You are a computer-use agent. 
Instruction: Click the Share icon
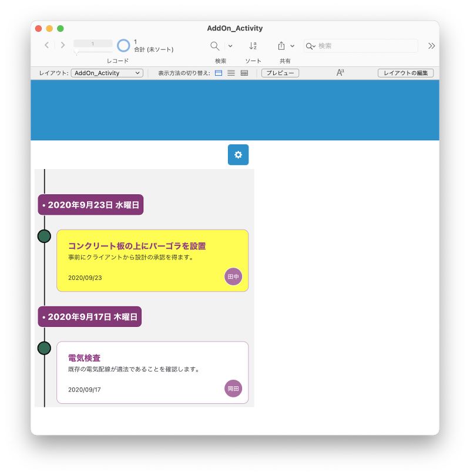pos(281,46)
